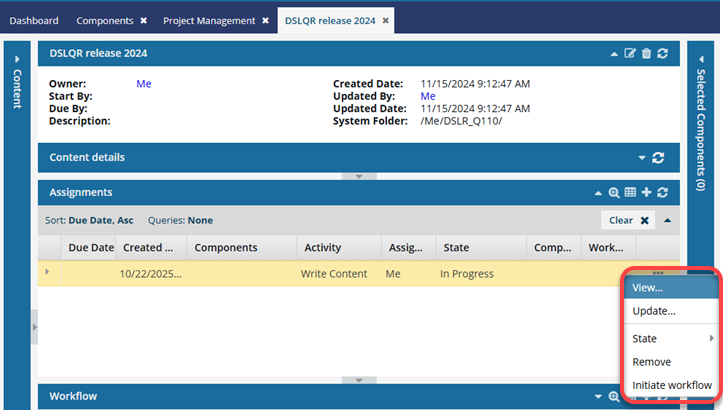
Task: Delete project using the trash icon
Action: 646,53
